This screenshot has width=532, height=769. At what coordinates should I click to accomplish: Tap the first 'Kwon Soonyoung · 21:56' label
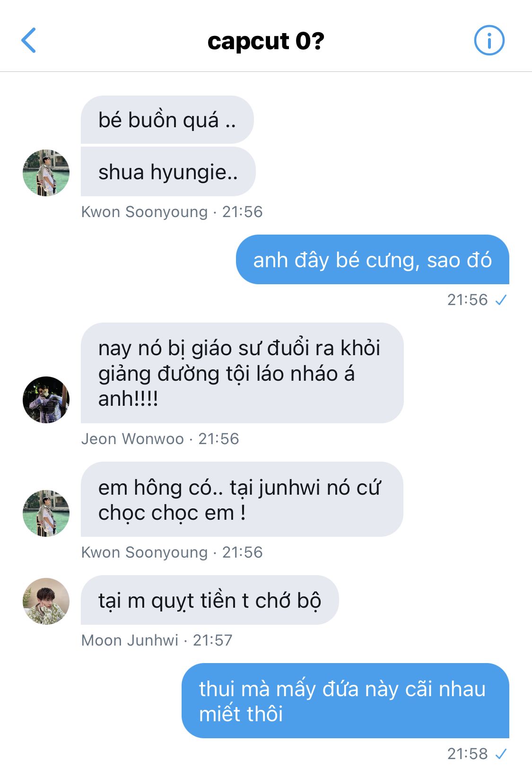172,212
